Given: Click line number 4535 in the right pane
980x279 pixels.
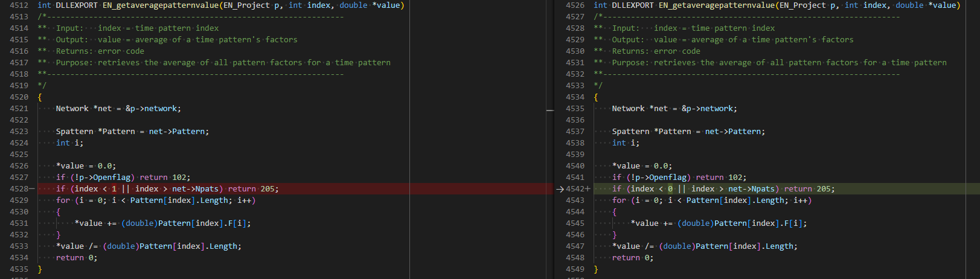Looking at the screenshot, I should pyautogui.click(x=575, y=109).
